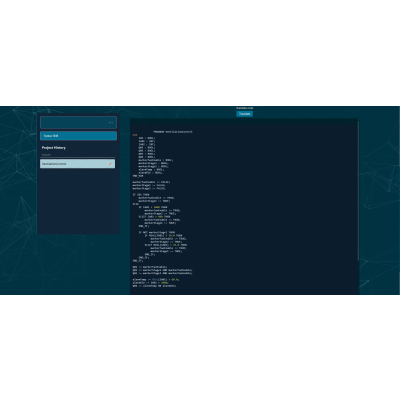This screenshot has height=400, width=400.
Task: Click the orange pencil icon on VentilationControl
Action: pos(110,164)
